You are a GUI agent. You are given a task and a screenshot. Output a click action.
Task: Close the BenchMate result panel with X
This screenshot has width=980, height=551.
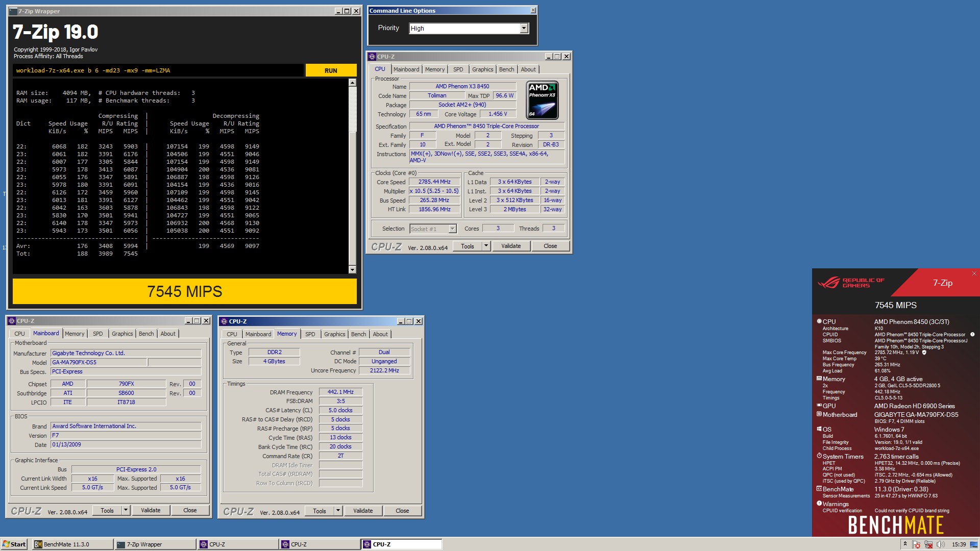coord(974,273)
